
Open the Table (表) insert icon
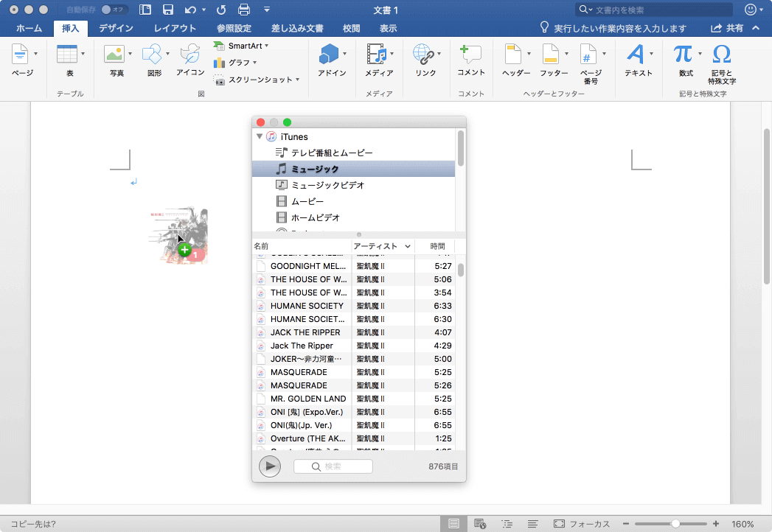point(67,54)
